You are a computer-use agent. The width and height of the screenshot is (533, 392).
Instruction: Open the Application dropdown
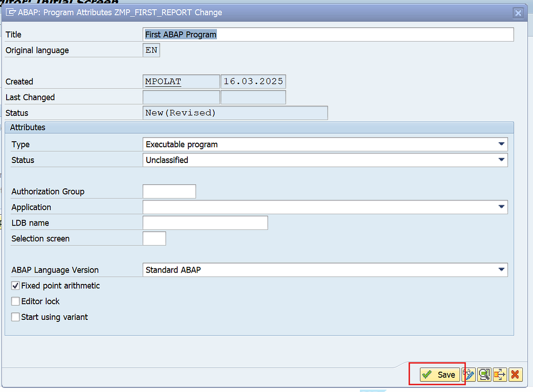tap(502, 207)
